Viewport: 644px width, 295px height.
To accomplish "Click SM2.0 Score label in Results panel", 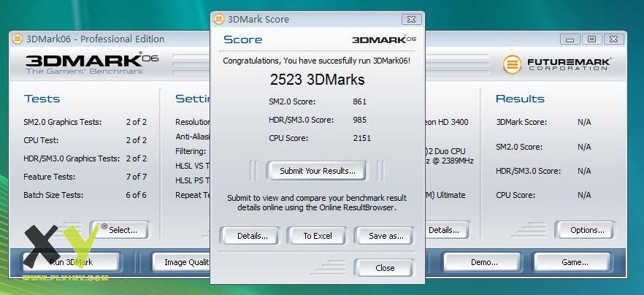I will [519, 147].
